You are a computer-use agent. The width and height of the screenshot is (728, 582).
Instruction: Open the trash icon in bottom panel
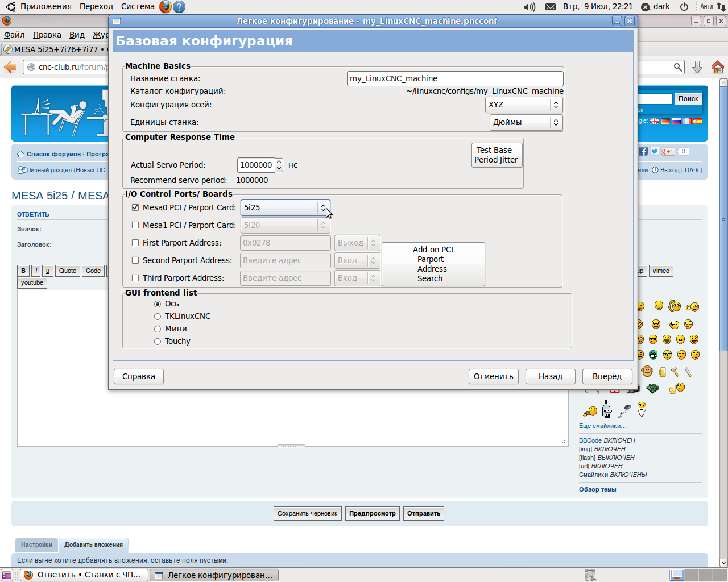click(590, 575)
